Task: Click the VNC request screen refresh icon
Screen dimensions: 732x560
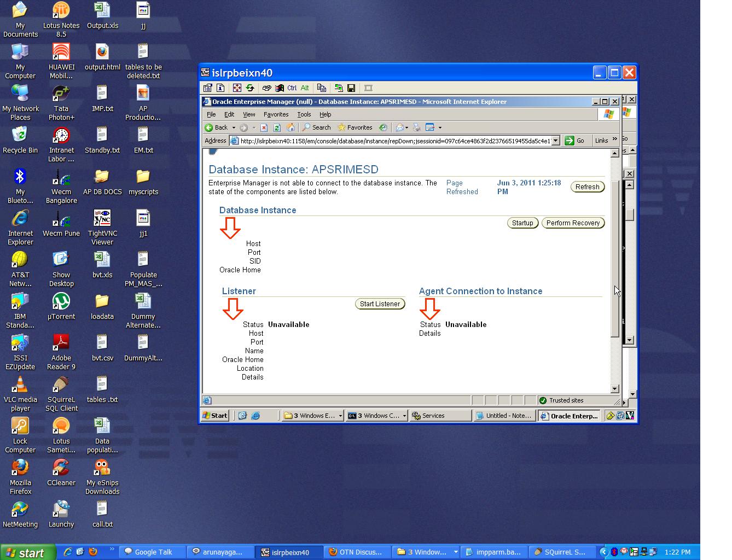Action: (250, 88)
